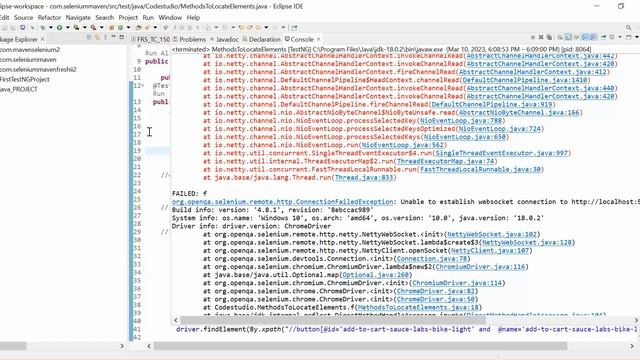The image size is (640, 360).
Task: Click the Pin Editor toolbar icon
Action: click(x=294, y=27)
